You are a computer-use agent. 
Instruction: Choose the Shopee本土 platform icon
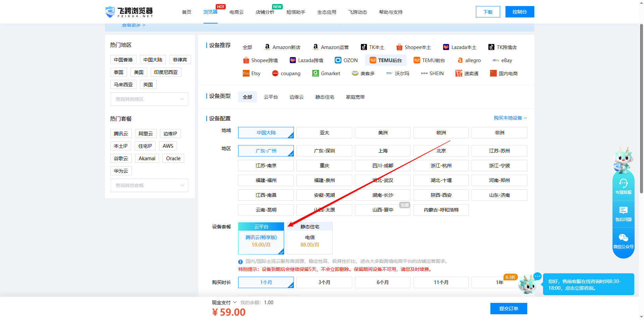click(399, 47)
